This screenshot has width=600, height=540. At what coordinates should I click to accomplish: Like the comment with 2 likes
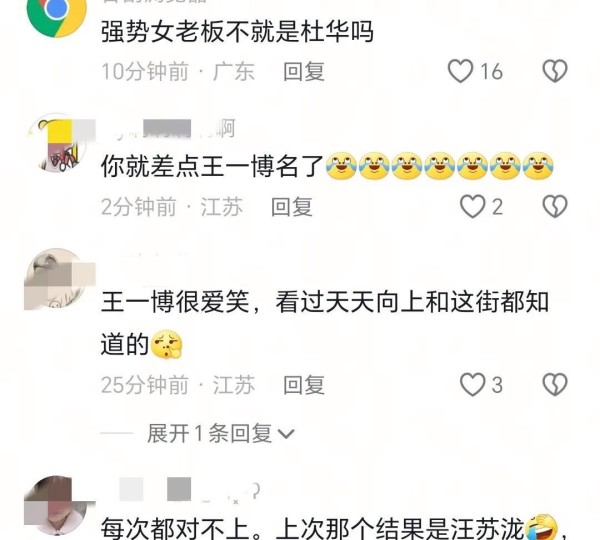(472, 207)
